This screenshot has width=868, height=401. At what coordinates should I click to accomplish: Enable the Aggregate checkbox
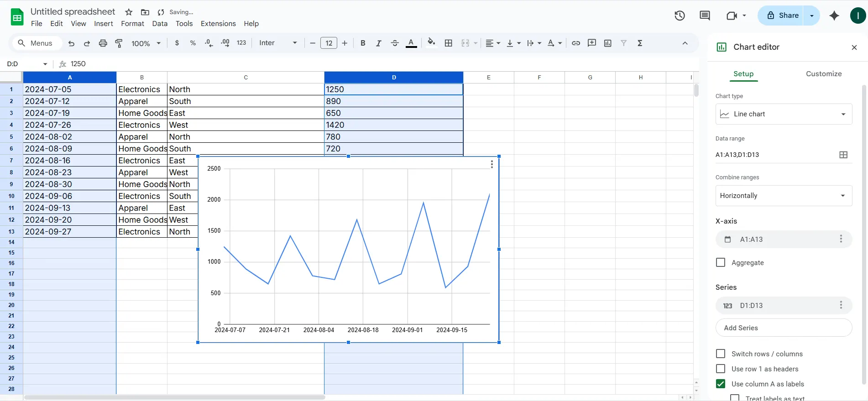coord(721,262)
